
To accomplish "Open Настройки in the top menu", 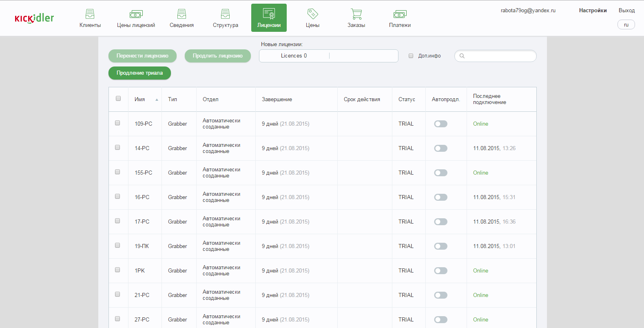I will coord(593,11).
